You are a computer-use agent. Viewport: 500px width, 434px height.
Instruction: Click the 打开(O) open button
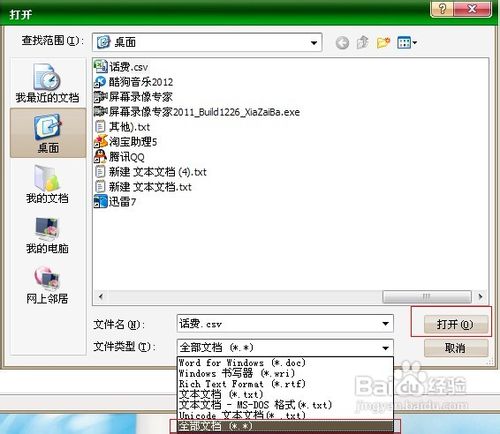coord(455,324)
